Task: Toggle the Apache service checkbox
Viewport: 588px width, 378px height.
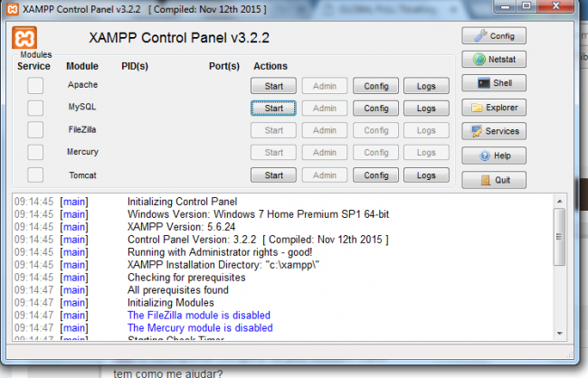Action: pyautogui.click(x=35, y=86)
